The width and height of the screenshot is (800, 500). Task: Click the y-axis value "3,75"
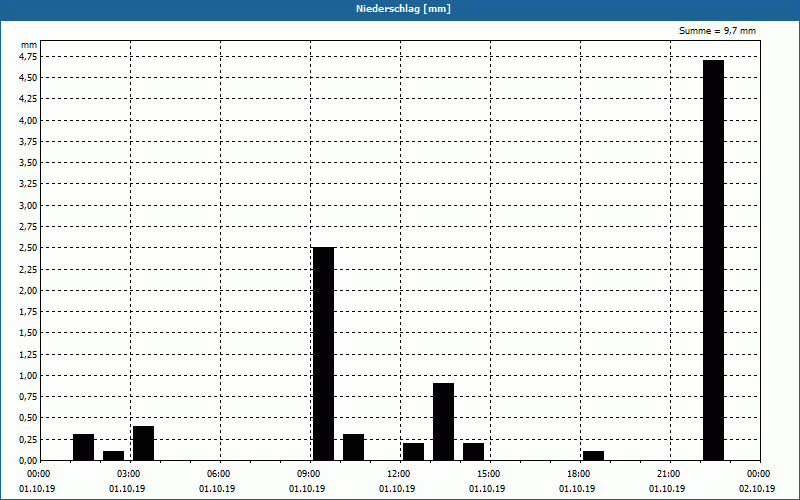point(28,141)
